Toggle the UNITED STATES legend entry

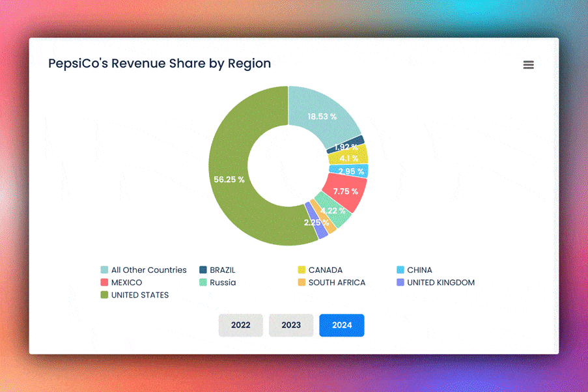click(x=135, y=294)
